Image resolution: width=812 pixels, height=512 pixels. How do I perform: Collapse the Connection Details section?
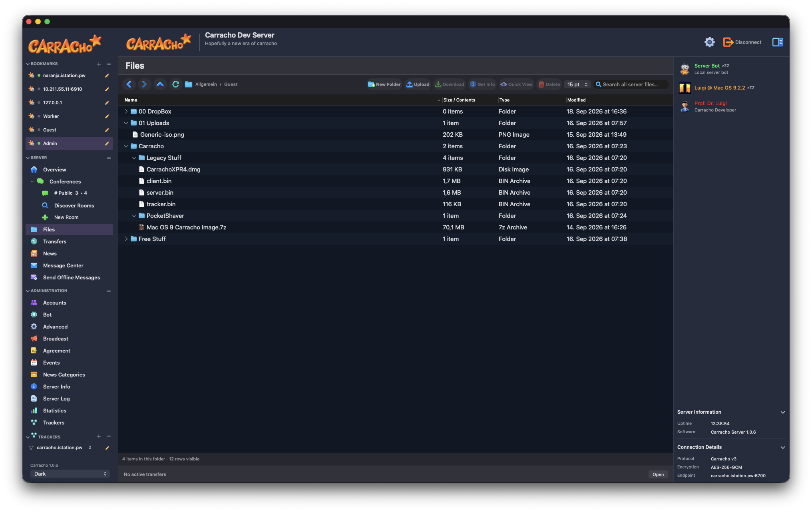(x=782, y=447)
